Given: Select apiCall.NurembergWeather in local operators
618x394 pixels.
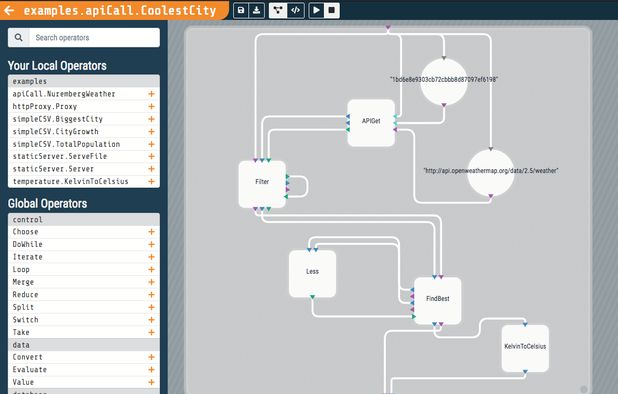Looking at the screenshot, I should pyautogui.click(x=84, y=94).
